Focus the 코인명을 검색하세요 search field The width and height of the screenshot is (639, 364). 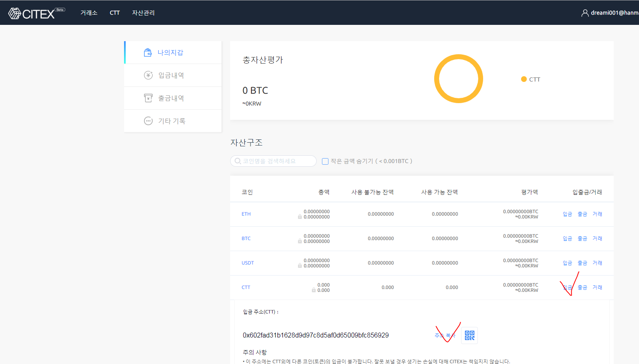273,161
